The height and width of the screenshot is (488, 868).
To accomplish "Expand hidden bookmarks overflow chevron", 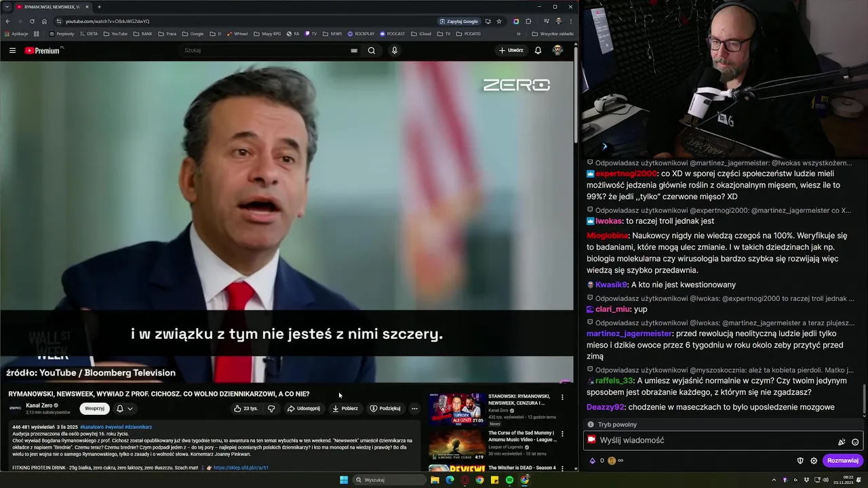I will click(519, 33).
